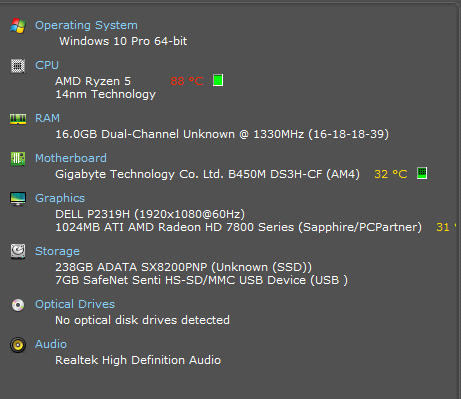Click the motherboard temperature status indicator
Viewport: 461px width, 399px height.
[422, 173]
